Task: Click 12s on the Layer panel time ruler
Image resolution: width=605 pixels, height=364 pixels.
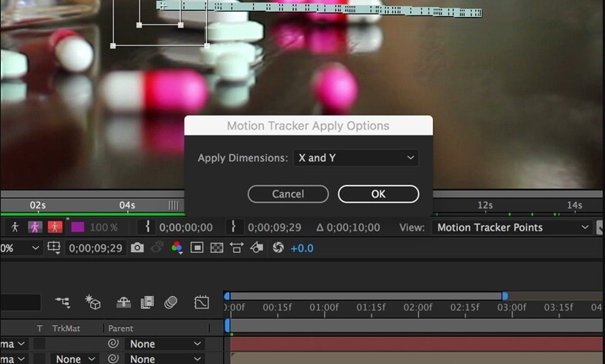Action: click(485, 205)
